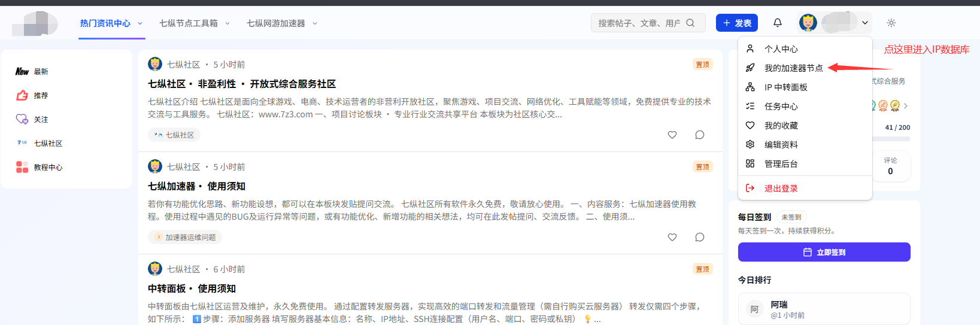Open comments on 七纵社区 非盈利性 post

[x=700, y=135]
